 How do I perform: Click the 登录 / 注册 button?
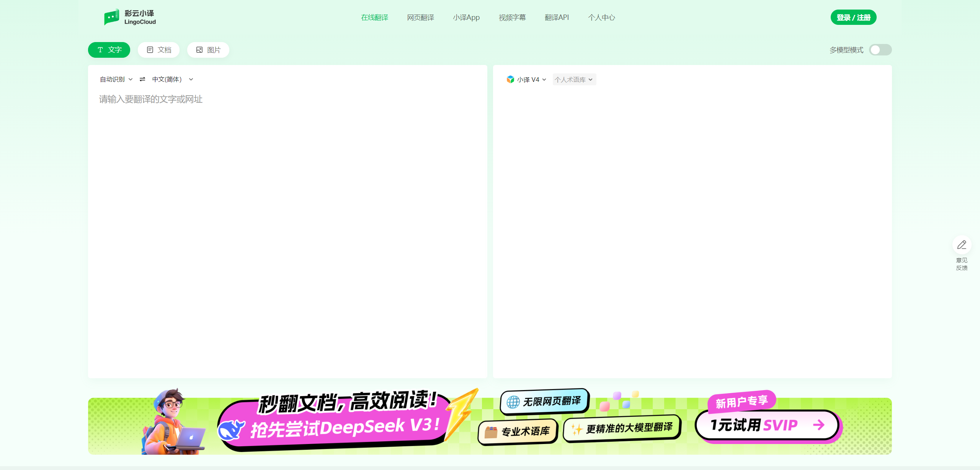click(x=853, y=18)
